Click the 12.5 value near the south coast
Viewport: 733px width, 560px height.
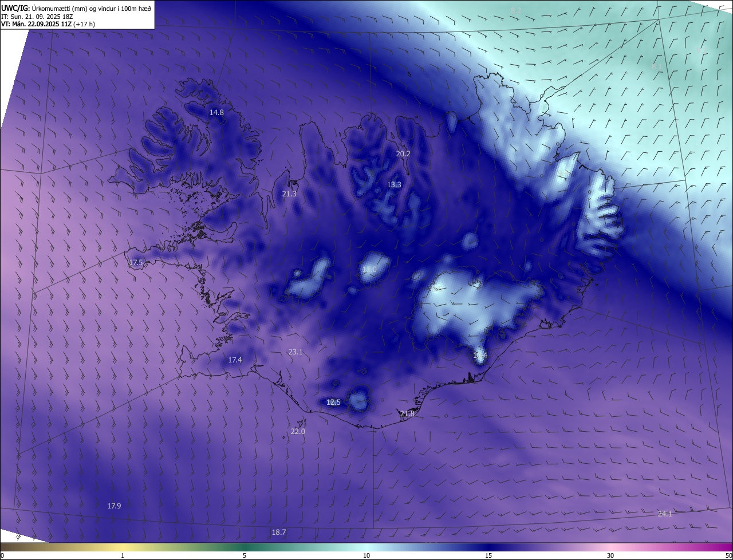click(333, 403)
